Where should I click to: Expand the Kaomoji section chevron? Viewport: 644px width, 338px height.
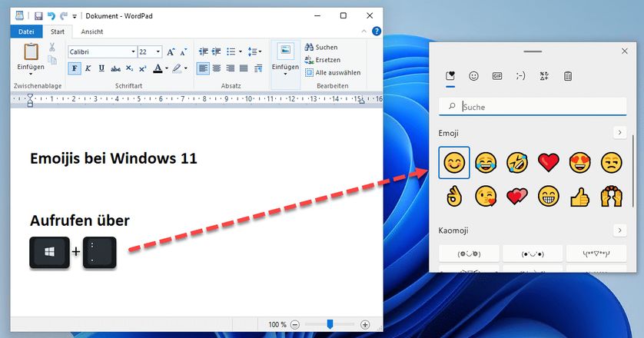pos(619,230)
